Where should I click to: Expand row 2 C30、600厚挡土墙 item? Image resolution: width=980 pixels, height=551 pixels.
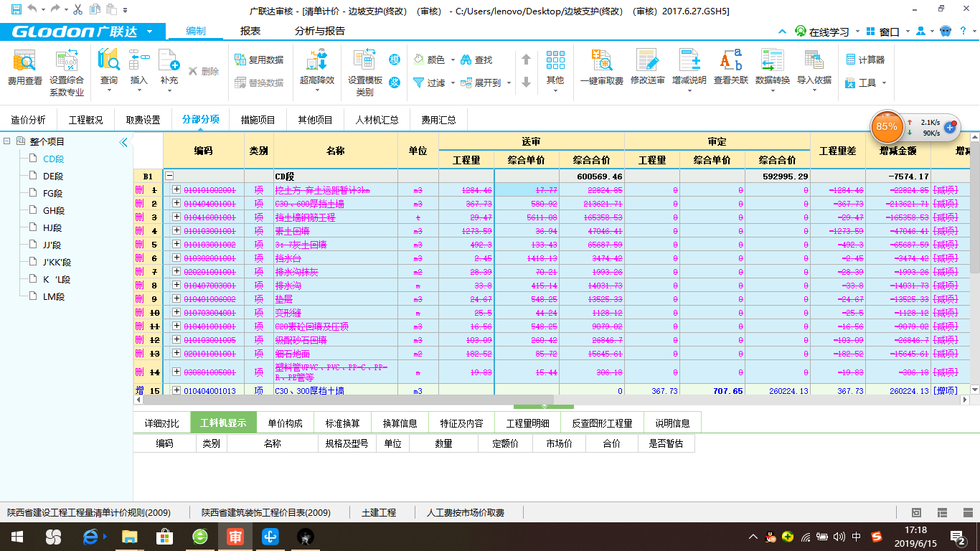point(177,204)
